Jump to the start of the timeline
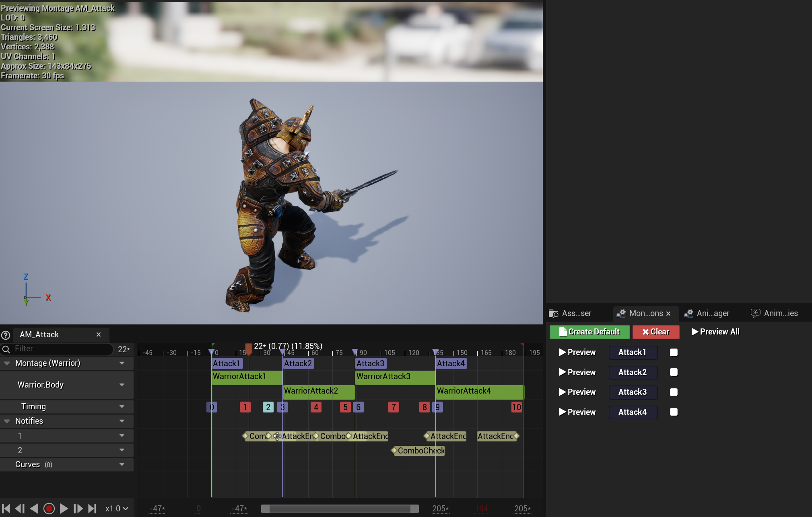Viewport: 812px width, 517px height. (x=6, y=509)
